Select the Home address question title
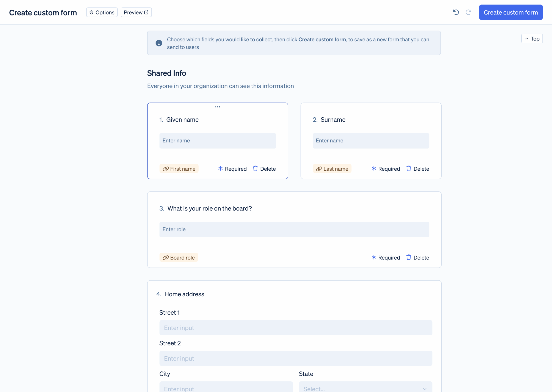The height and width of the screenshot is (392, 552). [x=184, y=294]
